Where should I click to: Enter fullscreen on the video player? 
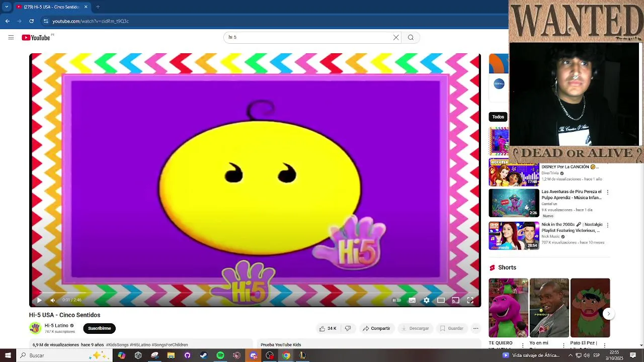click(x=470, y=300)
